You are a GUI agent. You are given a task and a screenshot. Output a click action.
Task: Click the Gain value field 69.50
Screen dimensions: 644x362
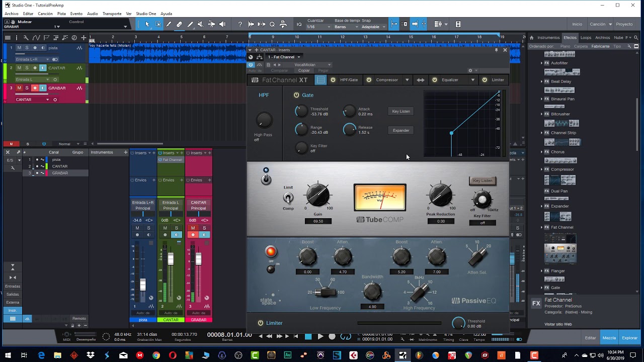coord(318,221)
